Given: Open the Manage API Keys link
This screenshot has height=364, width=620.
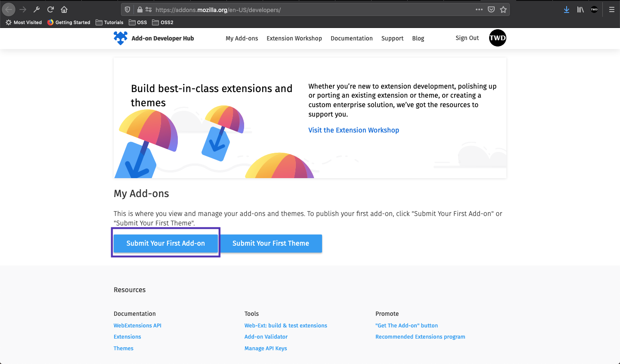Looking at the screenshot, I should click(x=266, y=348).
